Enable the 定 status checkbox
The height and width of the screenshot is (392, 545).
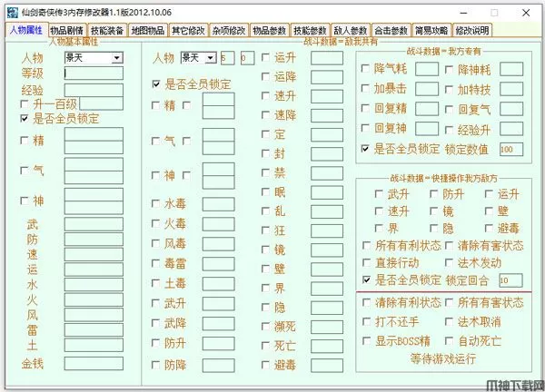click(265, 134)
